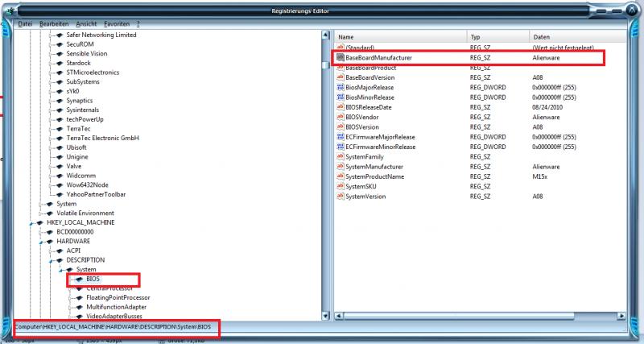644x344 pixels.
Task: Sort values by the Typ column header
Action: [x=498, y=36]
